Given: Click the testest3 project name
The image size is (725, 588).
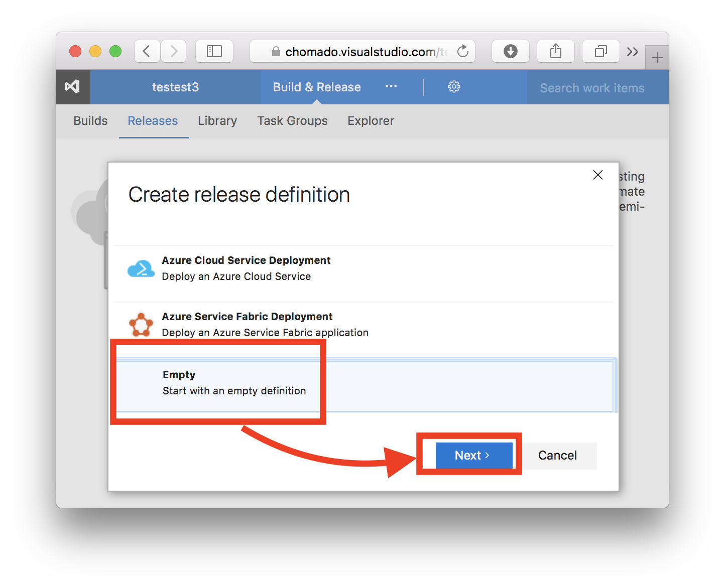Looking at the screenshot, I should (x=175, y=87).
